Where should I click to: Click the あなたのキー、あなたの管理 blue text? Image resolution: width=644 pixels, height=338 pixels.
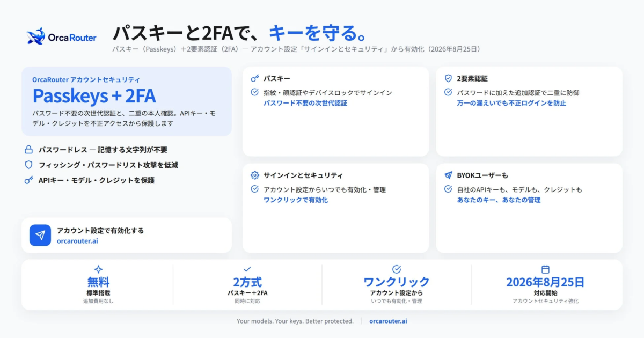(499, 200)
